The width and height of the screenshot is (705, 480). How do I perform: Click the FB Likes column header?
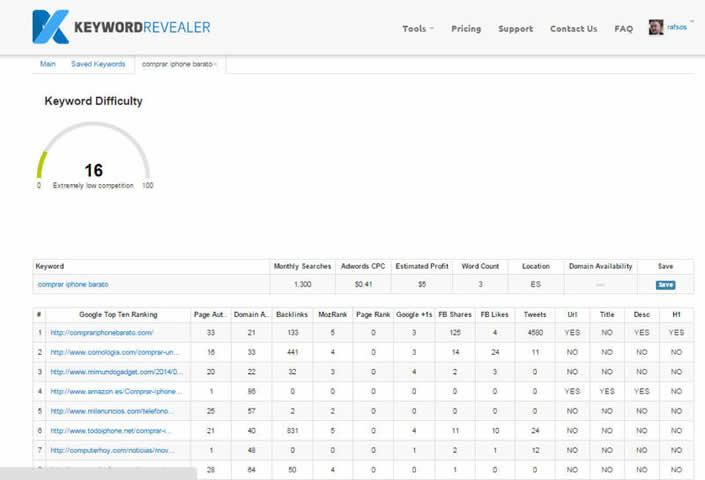494,315
